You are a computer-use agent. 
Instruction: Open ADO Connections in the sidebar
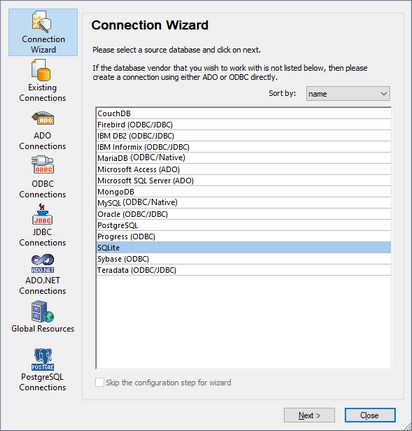click(42, 131)
